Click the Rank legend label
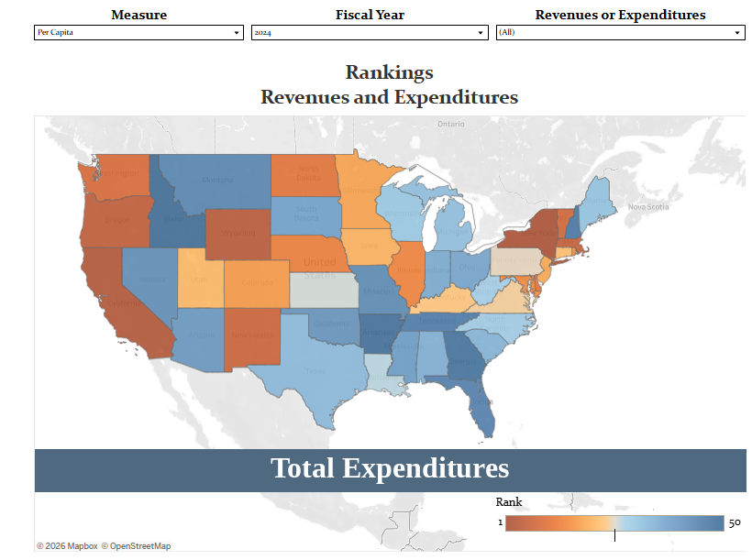This screenshot has width=752, height=560. 508,502
